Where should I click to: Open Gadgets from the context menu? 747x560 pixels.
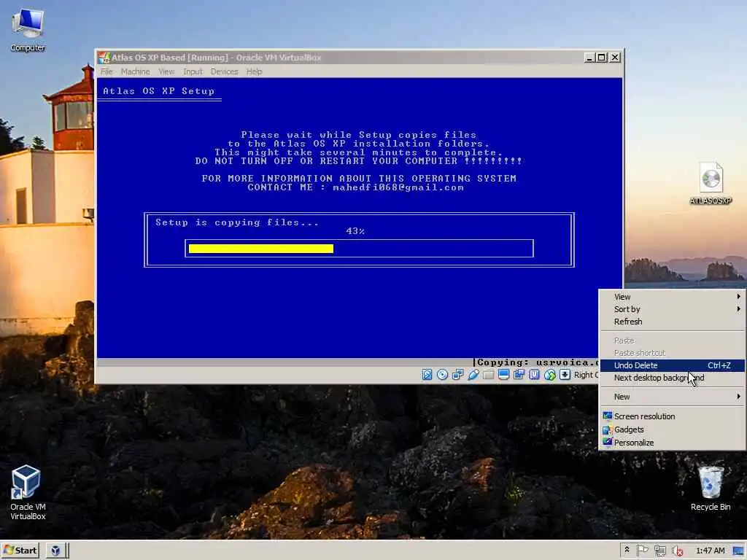click(x=672, y=429)
